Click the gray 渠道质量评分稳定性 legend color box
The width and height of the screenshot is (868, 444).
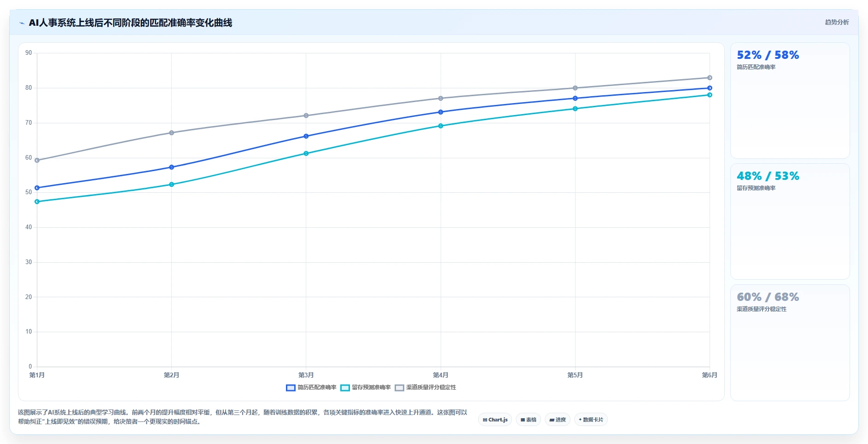click(399, 388)
